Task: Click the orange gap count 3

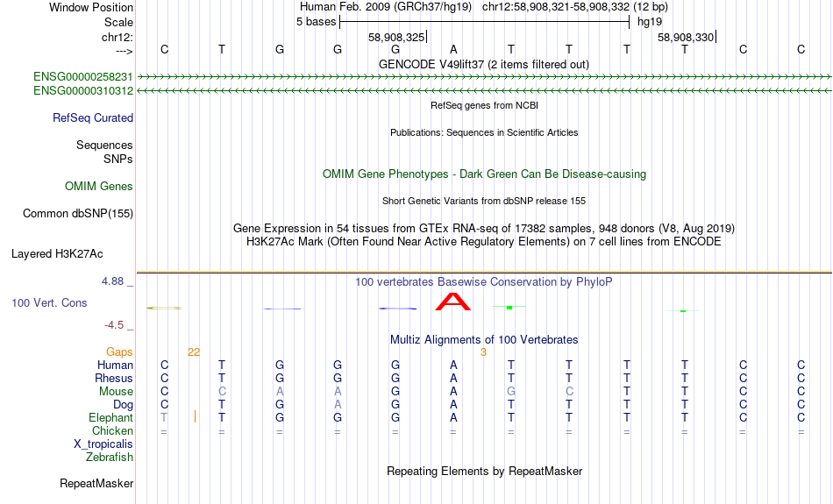Action: [x=483, y=352]
